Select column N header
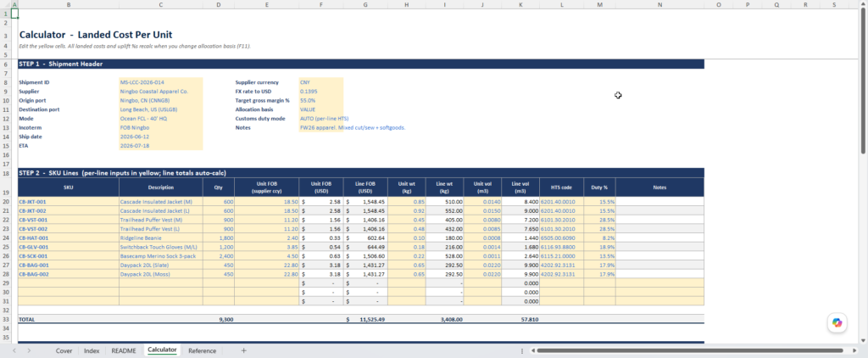 (x=659, y=4)
